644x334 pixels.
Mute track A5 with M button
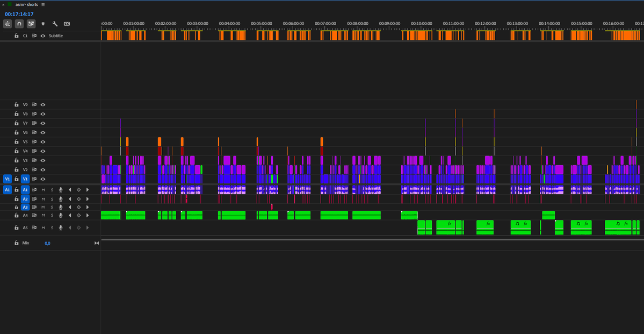point(43,228)
